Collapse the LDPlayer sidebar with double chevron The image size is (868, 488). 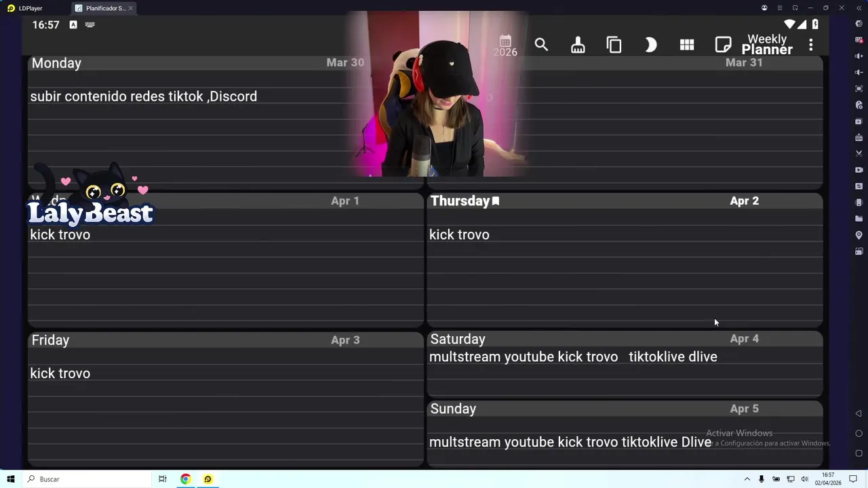click(859, 8)
